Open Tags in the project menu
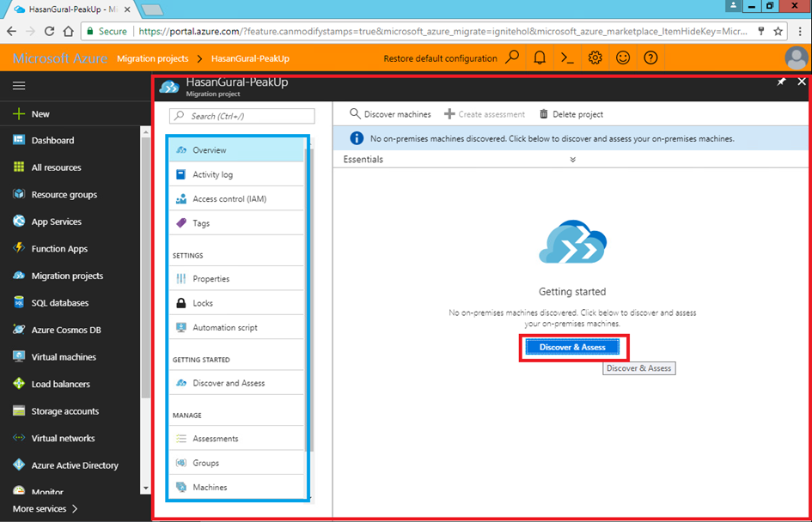 point(236,223)
